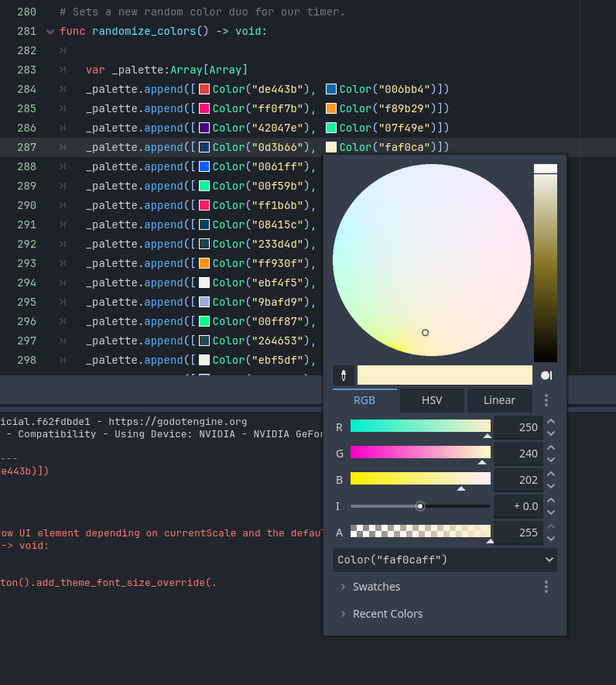Open swatch for Color("ff0f7b") on line 285
This screenshot has height=685, width=616.
(x=204, y=108)
